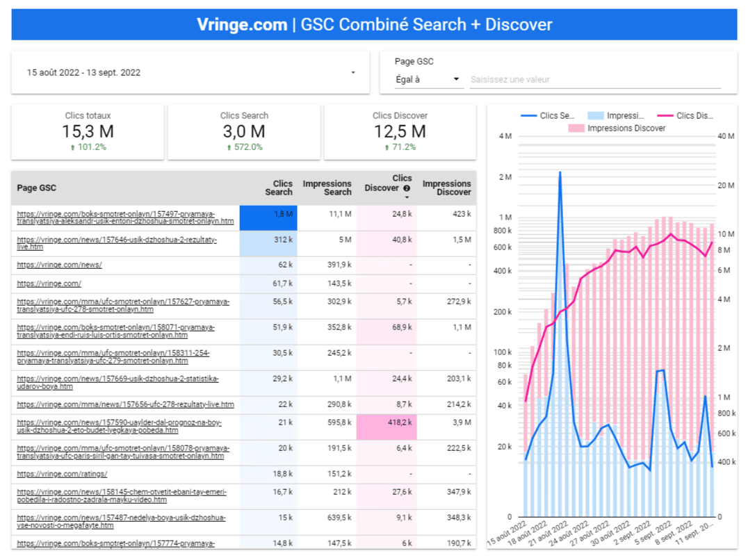This screenshot has height=560, width=748.
Task: Click the '312 k' Clics Search cell
Action: [x=268, y=244]
